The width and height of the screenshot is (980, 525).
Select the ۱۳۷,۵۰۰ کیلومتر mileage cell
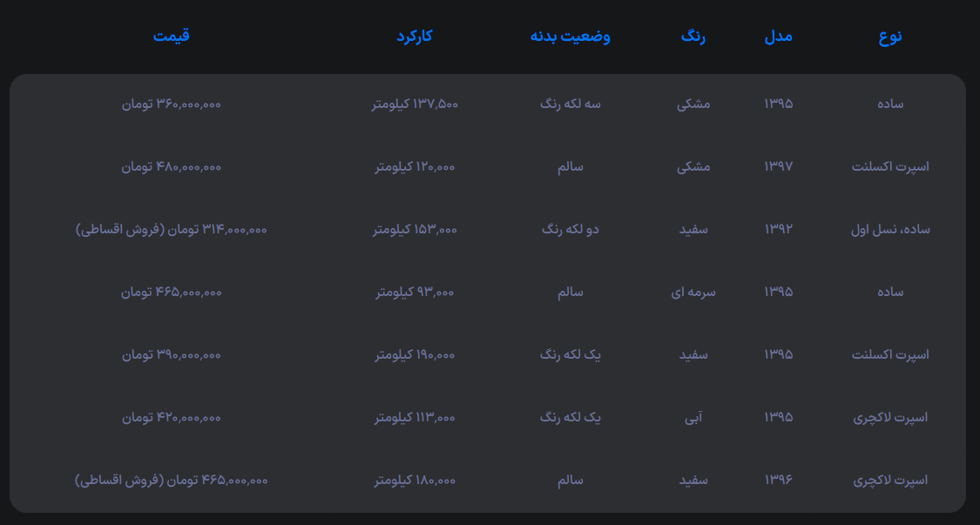(x=415, y=104)
